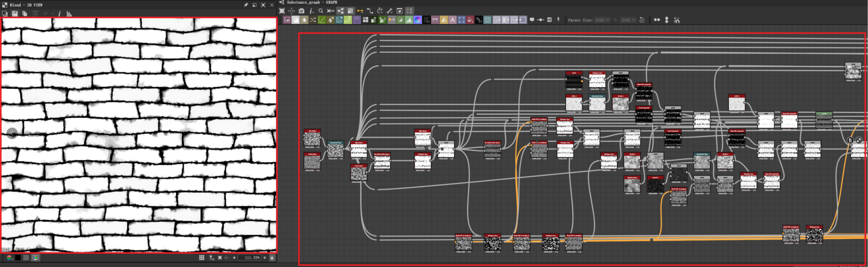Open the graph search magnifier tool
Viewport: 868px width, 267px height.
(x=321, y=11)
